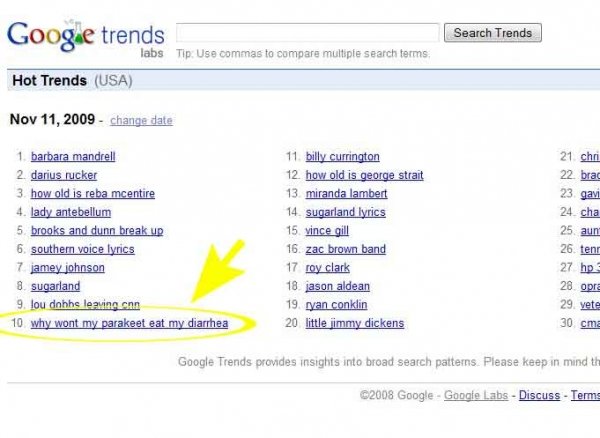Visit the Google Labs footer link

(476, 395)
